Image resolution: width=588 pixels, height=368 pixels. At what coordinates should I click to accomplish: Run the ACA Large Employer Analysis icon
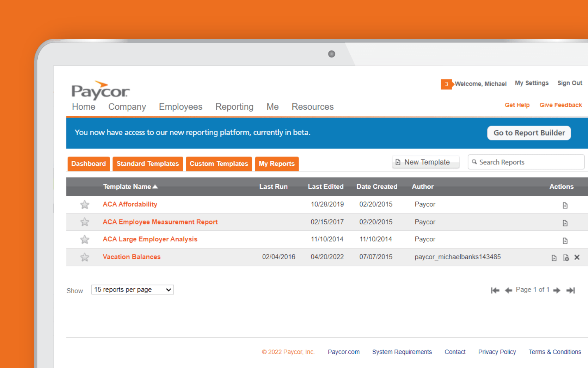click(x=565, y=241)
